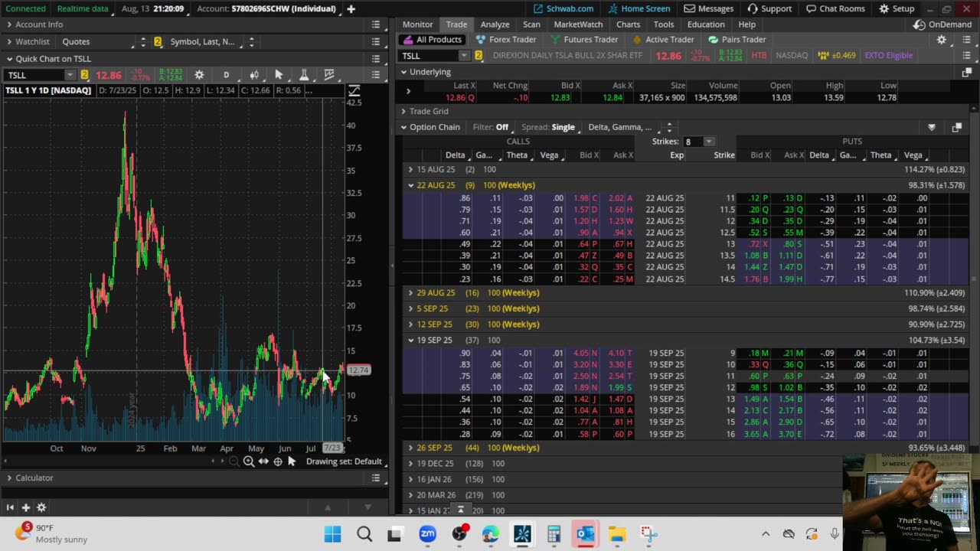Open File Explorer from the taskbar
The image size is (980, 551).
[x=617, y=534]
